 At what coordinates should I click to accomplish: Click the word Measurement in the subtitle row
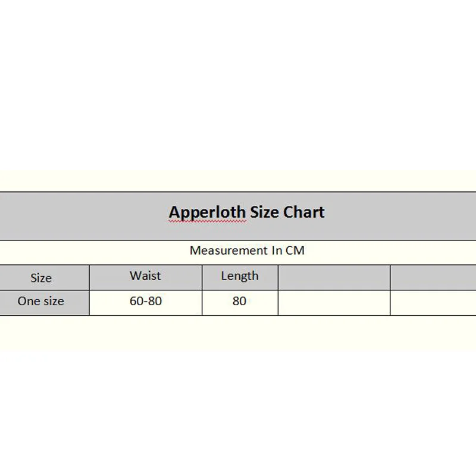pos(229,250)
